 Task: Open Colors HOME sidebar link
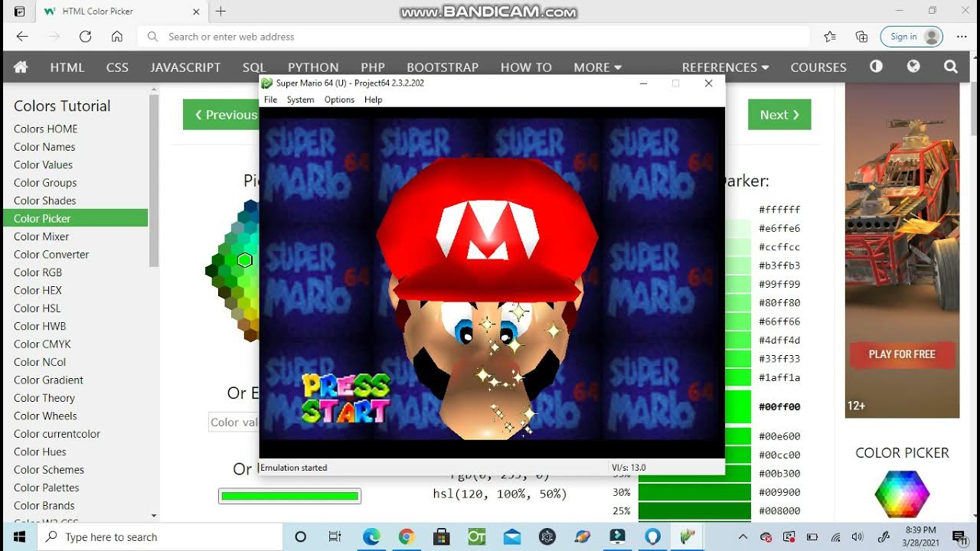(x=45, y=129)
